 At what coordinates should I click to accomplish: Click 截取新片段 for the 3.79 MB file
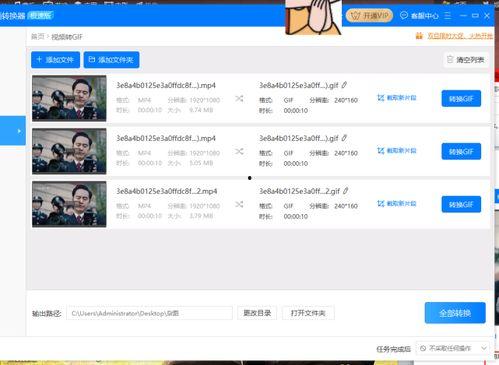[x=397, y=203]
